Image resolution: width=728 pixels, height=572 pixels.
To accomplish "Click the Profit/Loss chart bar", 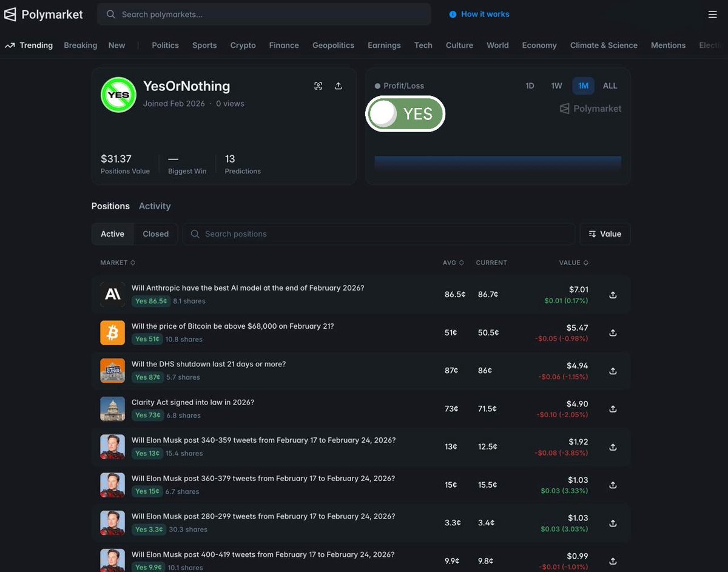I will (498, 164).
